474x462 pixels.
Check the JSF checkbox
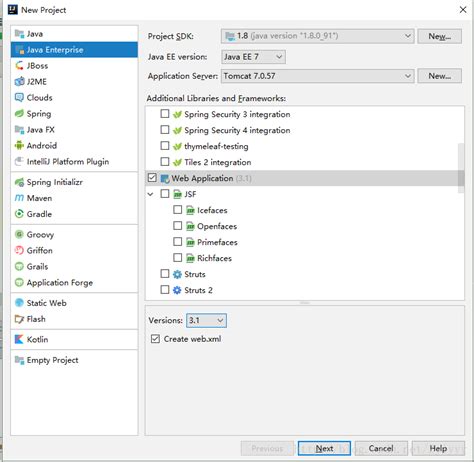tap(165, 194)
